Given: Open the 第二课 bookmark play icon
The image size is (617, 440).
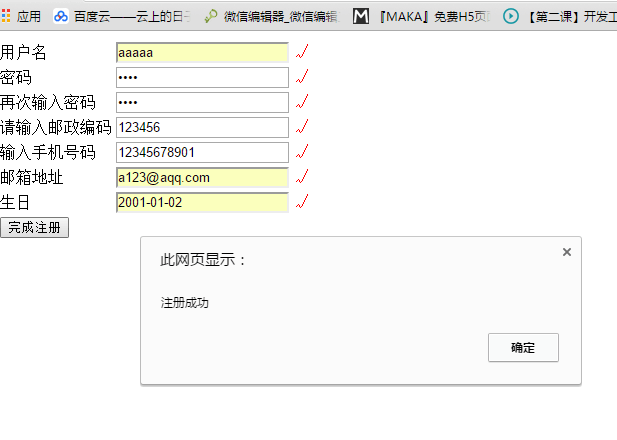Looking at the screenshot, I should [x=511, y=16].
